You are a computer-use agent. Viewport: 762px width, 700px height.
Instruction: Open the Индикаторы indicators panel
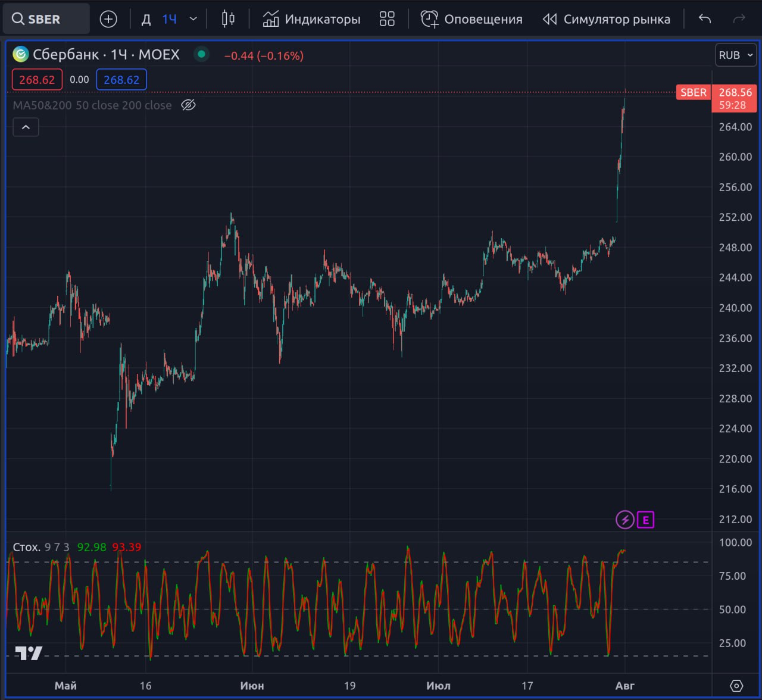[311, 20]
